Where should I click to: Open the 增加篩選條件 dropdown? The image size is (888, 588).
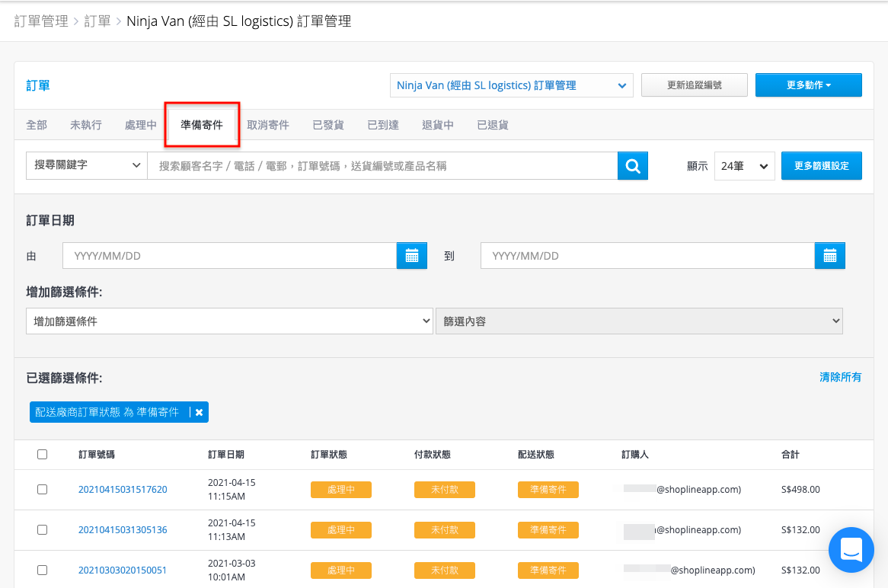[x=229, y=321]
